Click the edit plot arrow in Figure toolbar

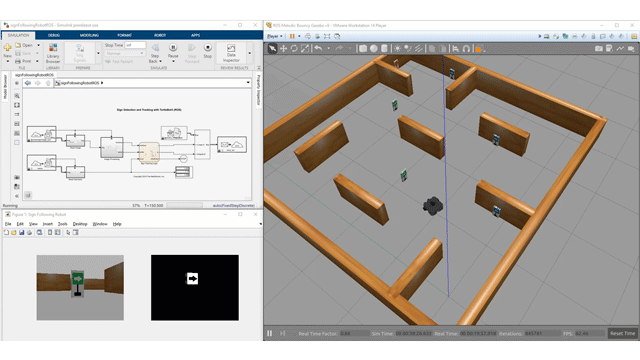(68, 233)
